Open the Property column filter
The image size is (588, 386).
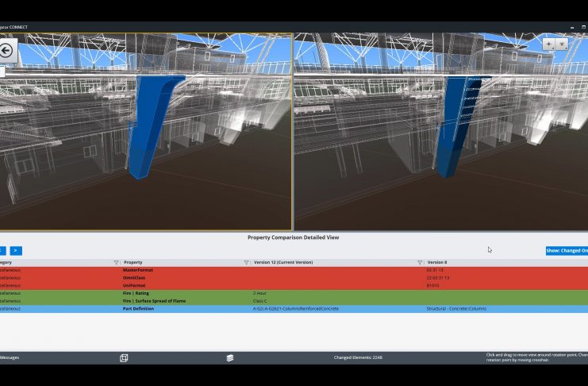pos(246,262)
